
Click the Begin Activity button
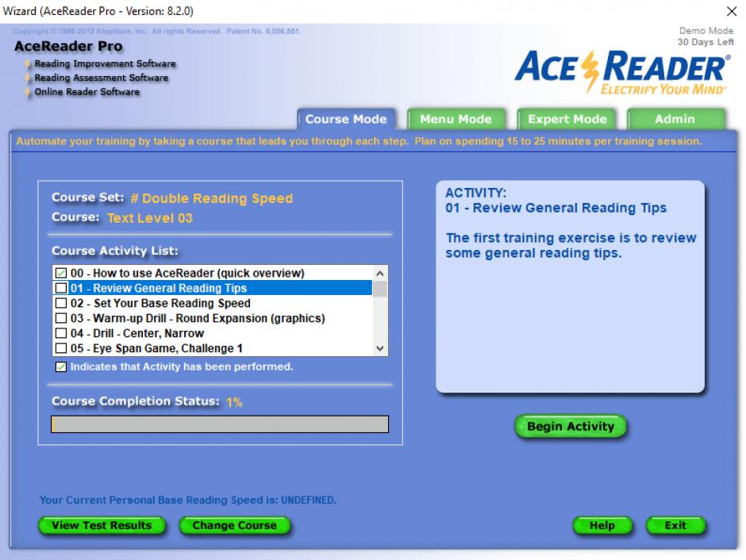[571, 427]
